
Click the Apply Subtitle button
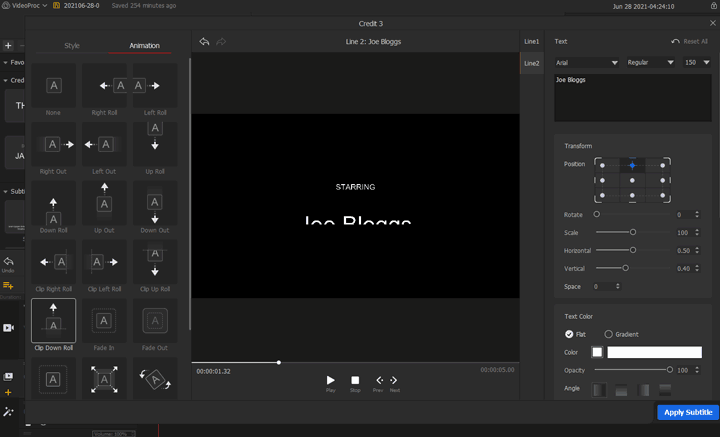[x=687, y=412]
